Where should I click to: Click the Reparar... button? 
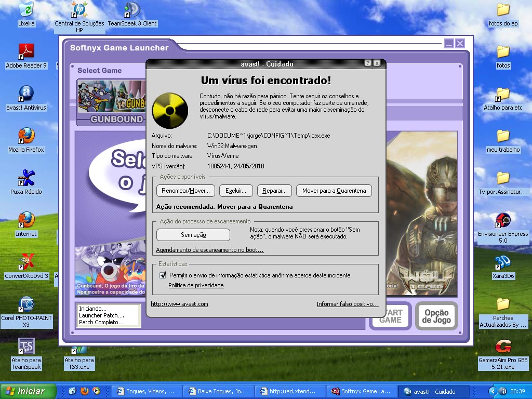point(274,191)
